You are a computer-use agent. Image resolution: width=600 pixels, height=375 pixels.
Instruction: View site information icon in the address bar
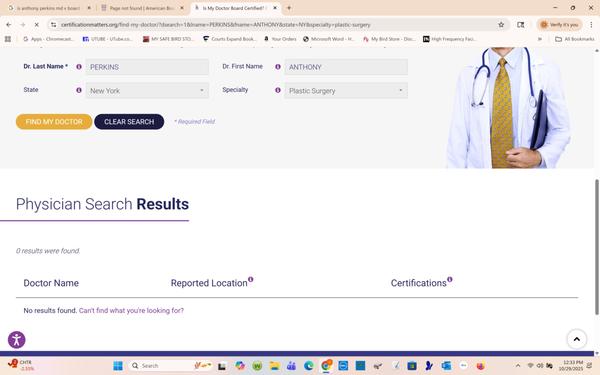[x=54, y=24]
